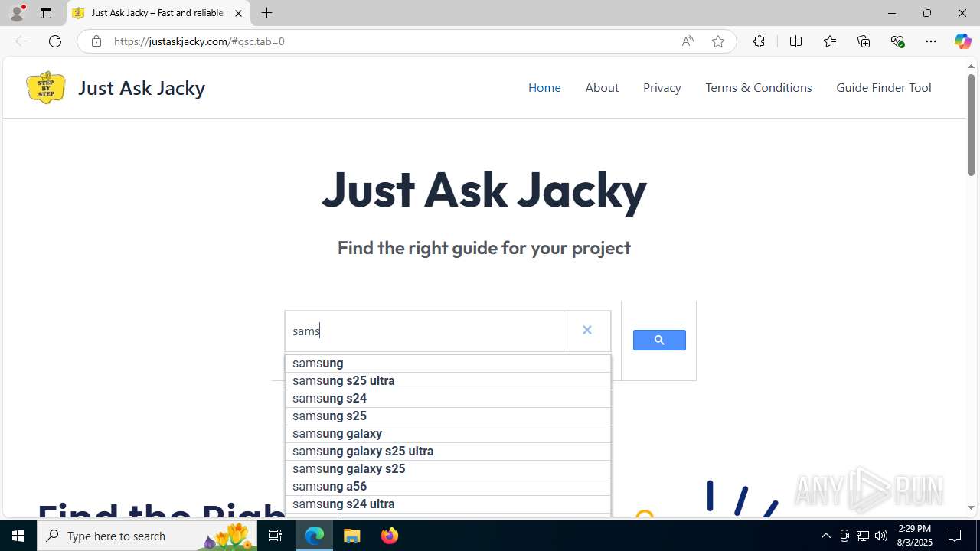Add this page to favorites star
Viewport: 980px width, 551px height.
click(718, 41)
